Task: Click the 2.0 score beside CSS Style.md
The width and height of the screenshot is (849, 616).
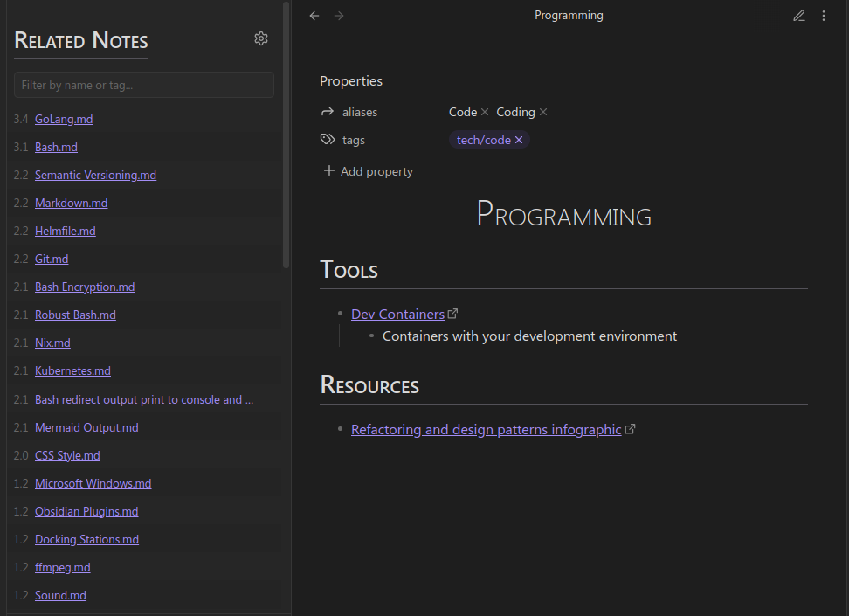Action: tap(21, 455)
